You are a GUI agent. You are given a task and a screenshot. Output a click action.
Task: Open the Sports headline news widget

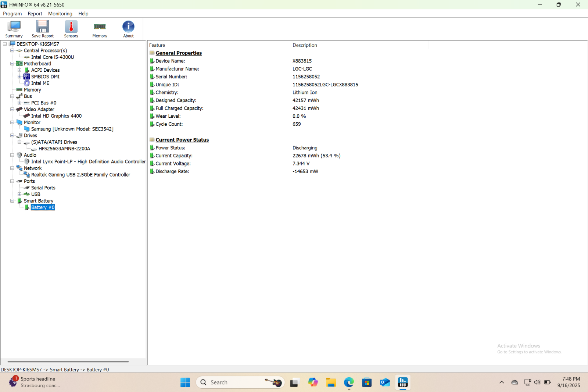pyautogui.click(x=37, y=382)
